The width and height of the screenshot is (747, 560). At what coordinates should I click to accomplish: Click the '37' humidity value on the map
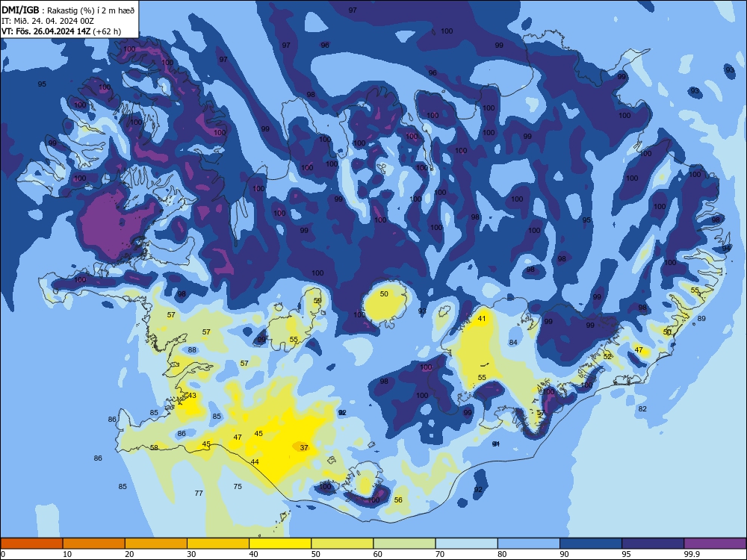tap(304, 447)
